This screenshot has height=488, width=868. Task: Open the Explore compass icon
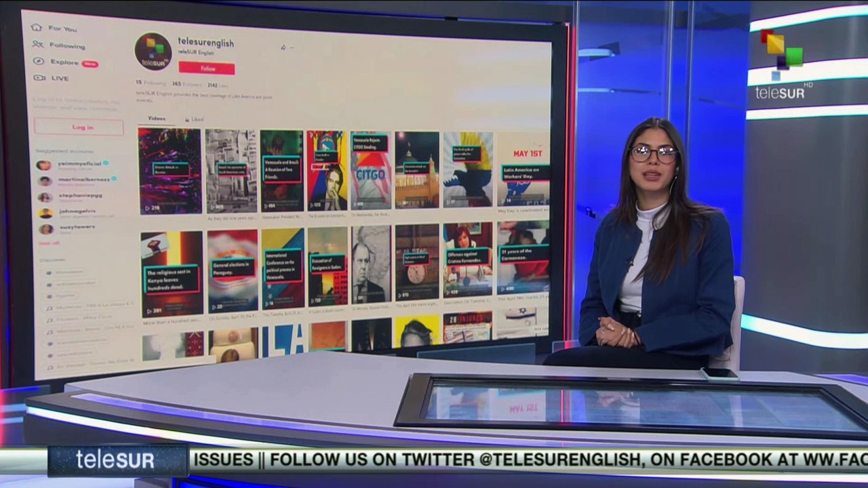point(38,62)
